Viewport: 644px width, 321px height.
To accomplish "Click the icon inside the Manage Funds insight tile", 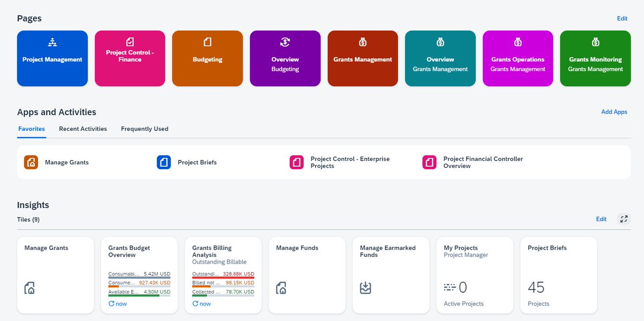I will 281,288.
